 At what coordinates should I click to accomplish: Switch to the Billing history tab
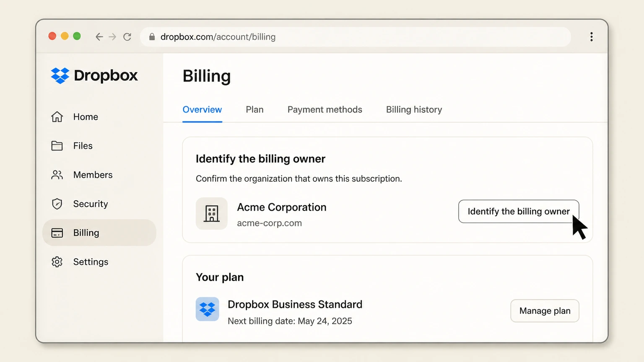coord(414,110)
